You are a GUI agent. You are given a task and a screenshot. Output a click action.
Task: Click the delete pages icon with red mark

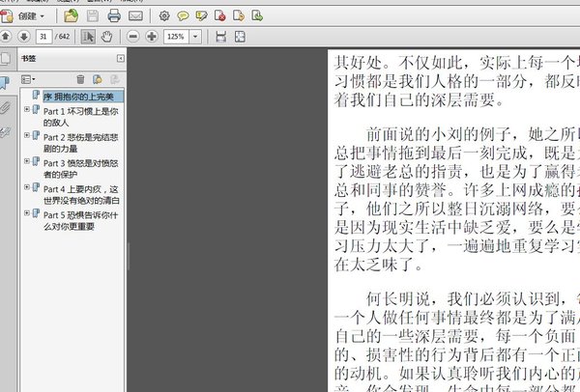coord(219,15)
